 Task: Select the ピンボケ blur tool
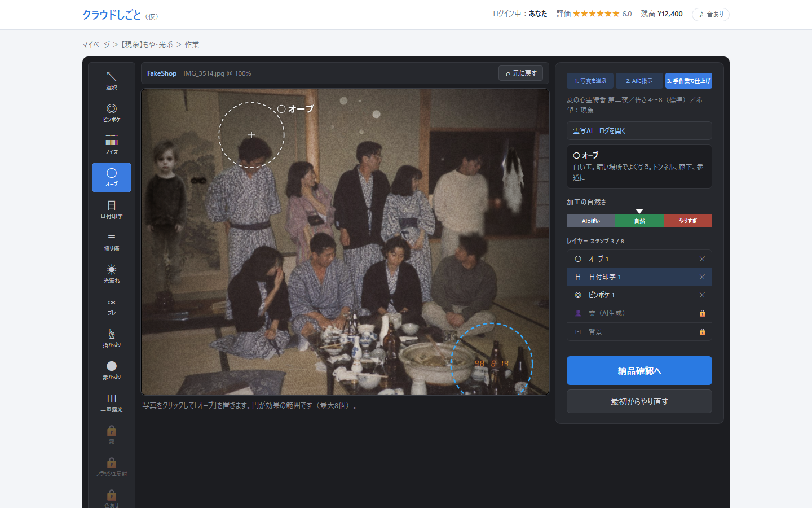[112, 113]
